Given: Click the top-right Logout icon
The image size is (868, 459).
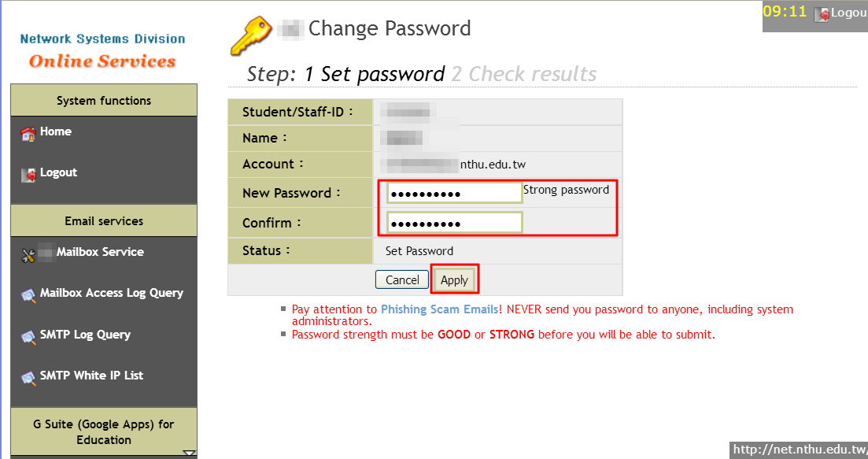Looking at the screenshot, I should tap(822, 13).
